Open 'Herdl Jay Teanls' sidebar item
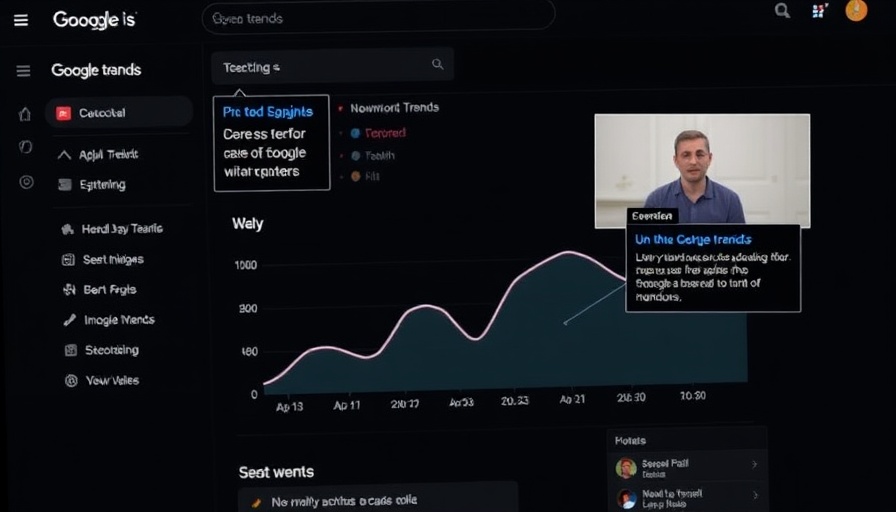 point(122,229)
